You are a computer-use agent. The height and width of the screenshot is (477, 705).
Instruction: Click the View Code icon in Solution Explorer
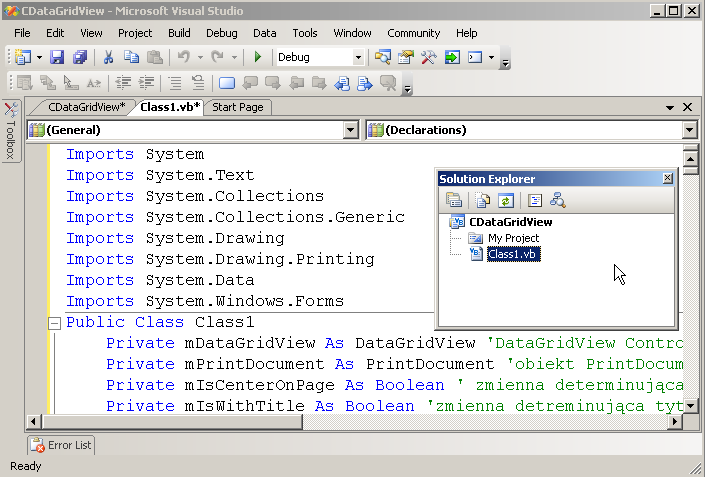(535, 200)
